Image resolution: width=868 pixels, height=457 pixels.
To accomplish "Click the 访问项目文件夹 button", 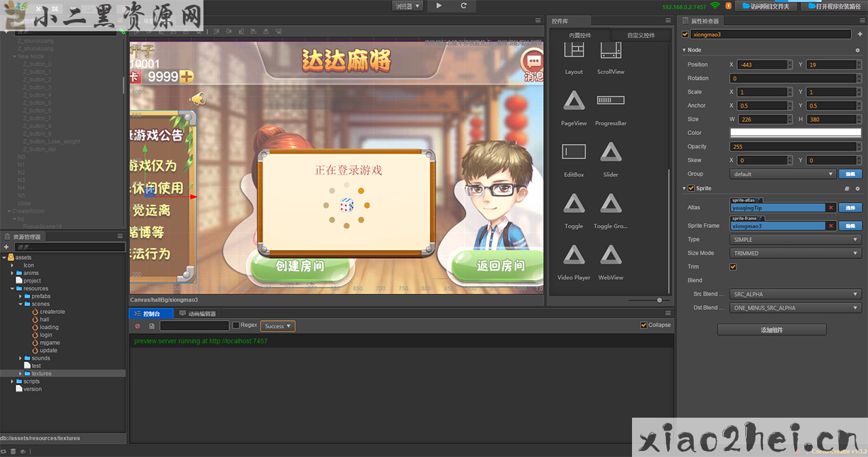I will tap(767, 6).
